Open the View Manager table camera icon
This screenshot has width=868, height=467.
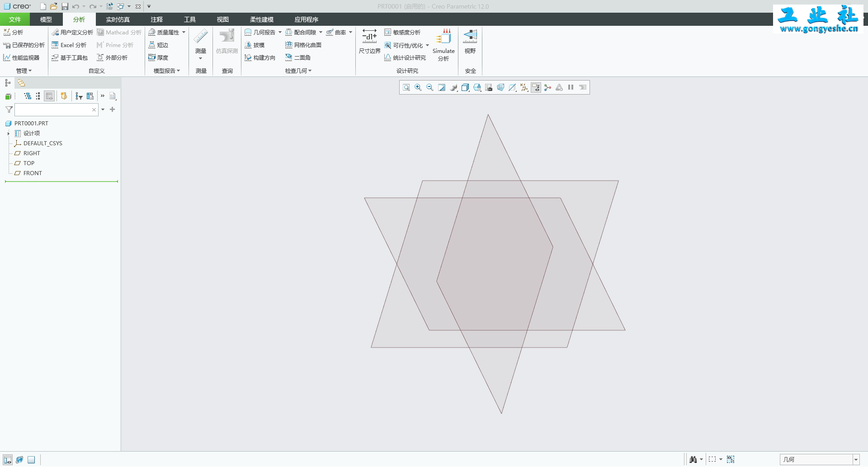coord(489,87)
